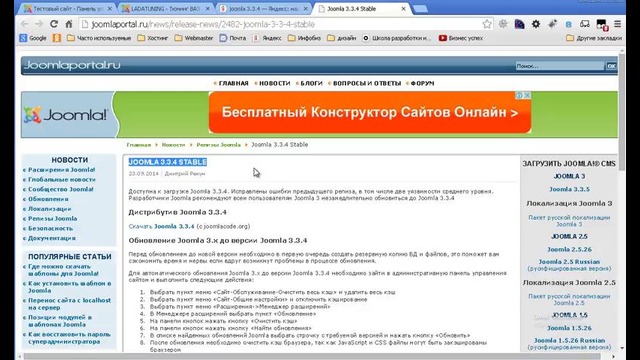The image size is (640, 360).
Task: Open Обновления in sidebar
Action: 48,199
